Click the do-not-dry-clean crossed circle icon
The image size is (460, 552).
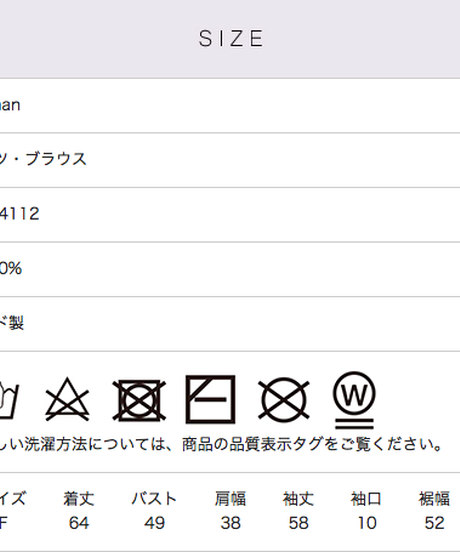[284, 400]
